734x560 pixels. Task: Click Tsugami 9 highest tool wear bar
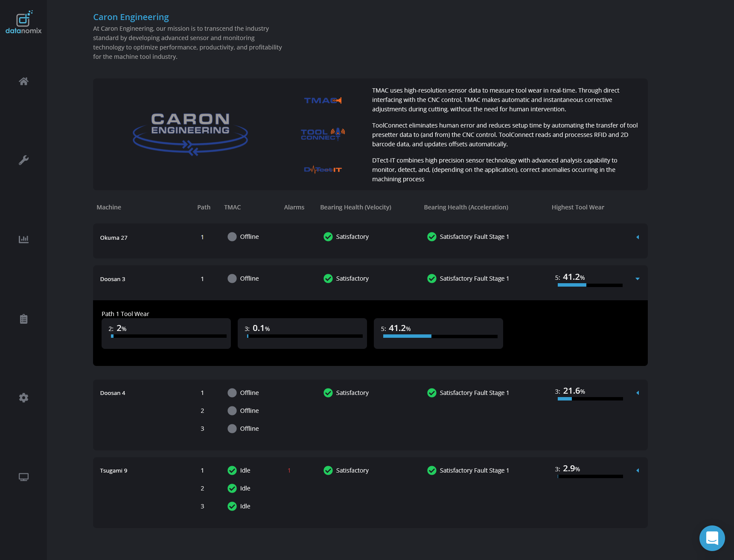click(x=590, y=476)
